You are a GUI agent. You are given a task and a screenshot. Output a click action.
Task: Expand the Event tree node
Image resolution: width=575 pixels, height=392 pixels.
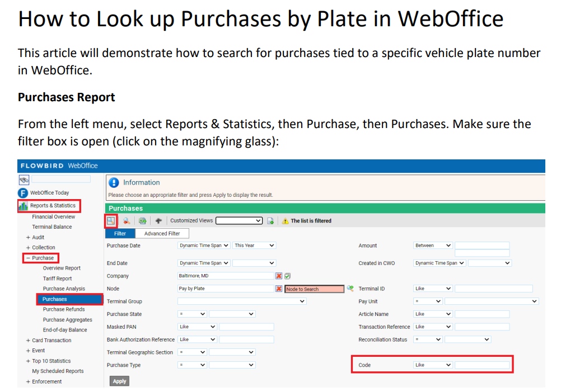click(28, 351)
